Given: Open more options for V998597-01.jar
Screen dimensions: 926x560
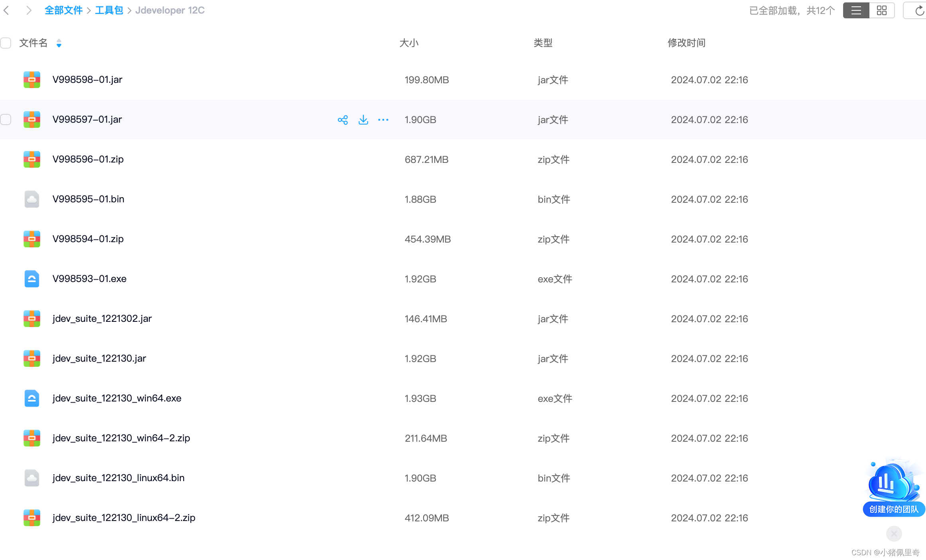Looking at the screenshot, I should click(x=383, y=120).
